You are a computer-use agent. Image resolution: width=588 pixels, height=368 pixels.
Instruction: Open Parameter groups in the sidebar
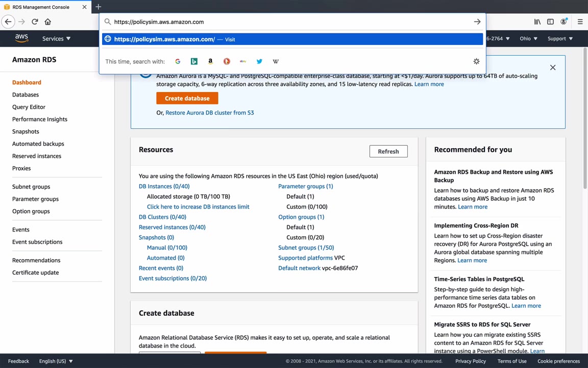click(35, 199)
